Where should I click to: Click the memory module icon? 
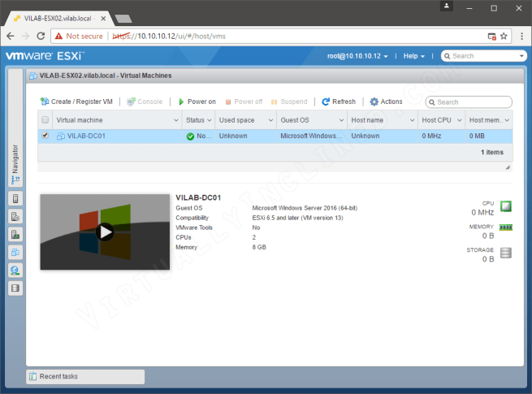[x=506, y=227]
